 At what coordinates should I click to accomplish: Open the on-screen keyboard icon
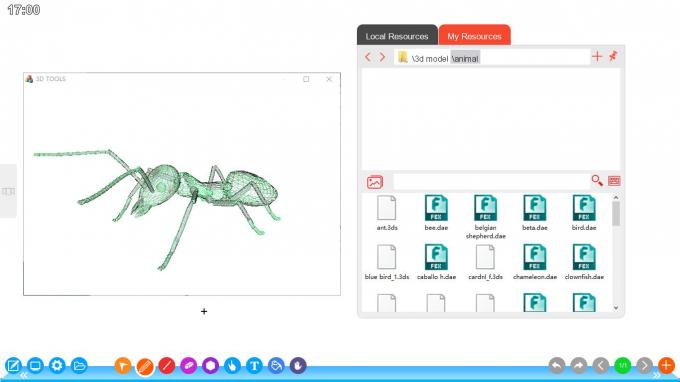(614, 181)
